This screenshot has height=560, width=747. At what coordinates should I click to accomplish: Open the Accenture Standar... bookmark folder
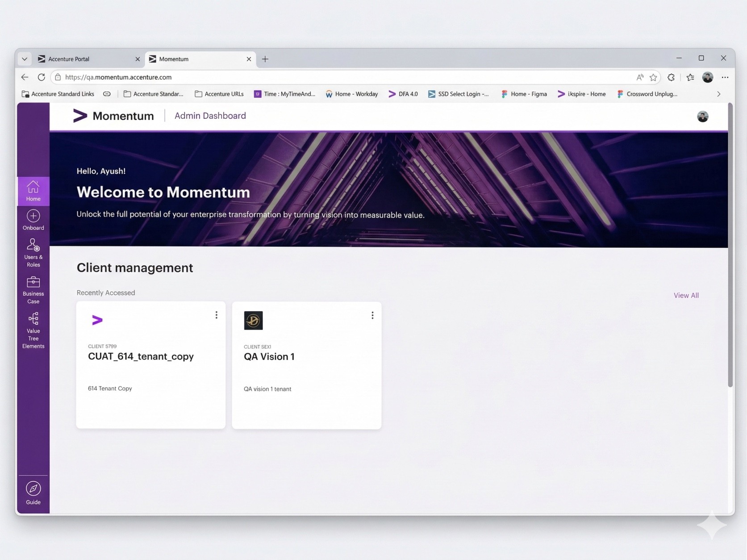[x=153, y=94]
